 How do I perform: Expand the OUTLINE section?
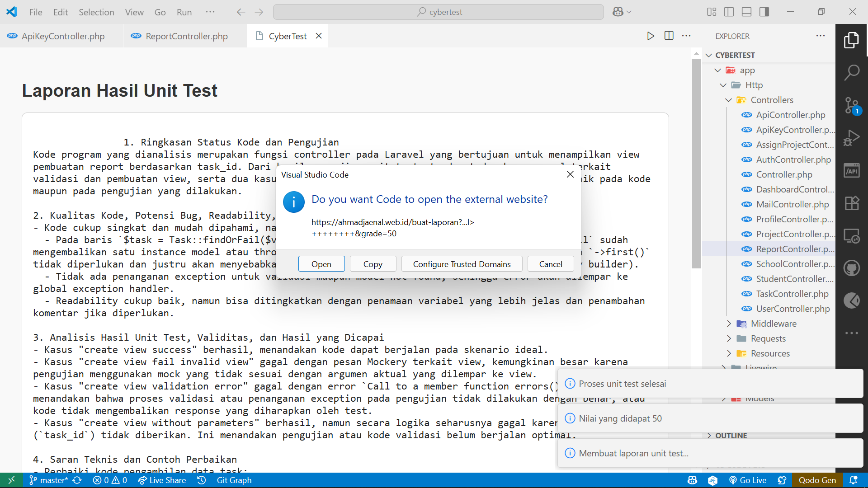coord(731,436)
